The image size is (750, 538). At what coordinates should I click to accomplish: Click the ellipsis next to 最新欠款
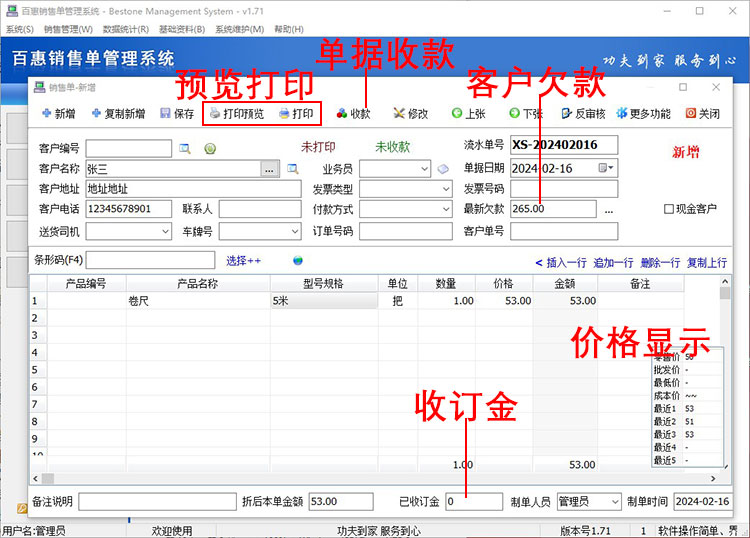(x=608, y=210)
